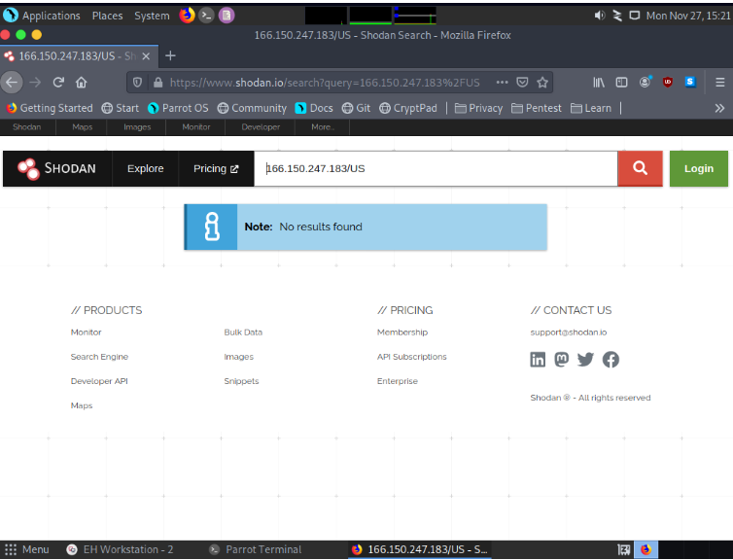Click the Shodan search query field
This screenshot has width=733, height=560.
click(437, 168)
